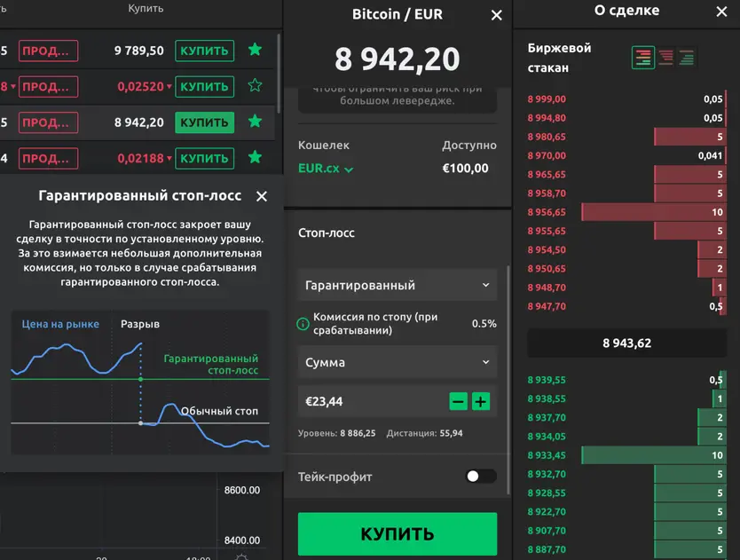This screenshot has height=560, width=740.
Task: Switch to the sell-side order book view icon
Action: pyautogui.click(x=665, y=57)
